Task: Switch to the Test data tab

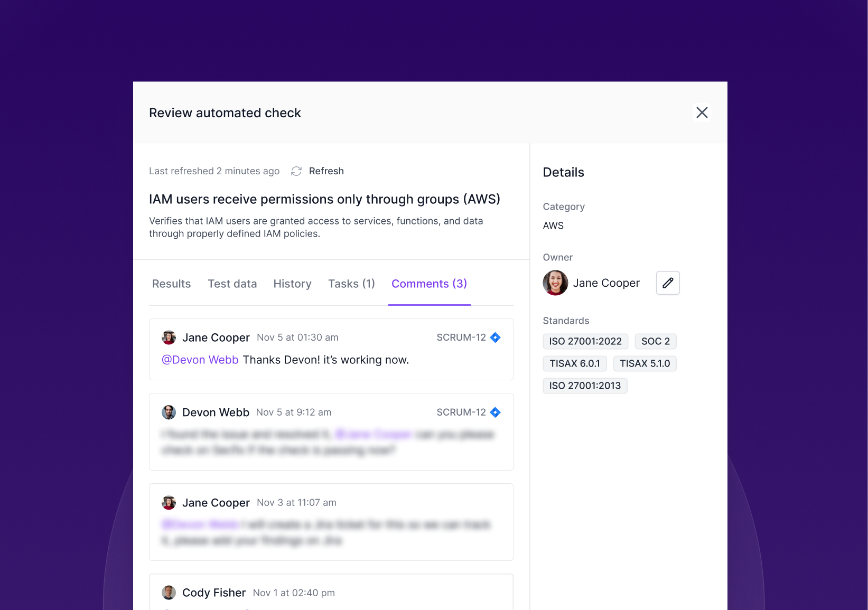Action: click(232, 284)
